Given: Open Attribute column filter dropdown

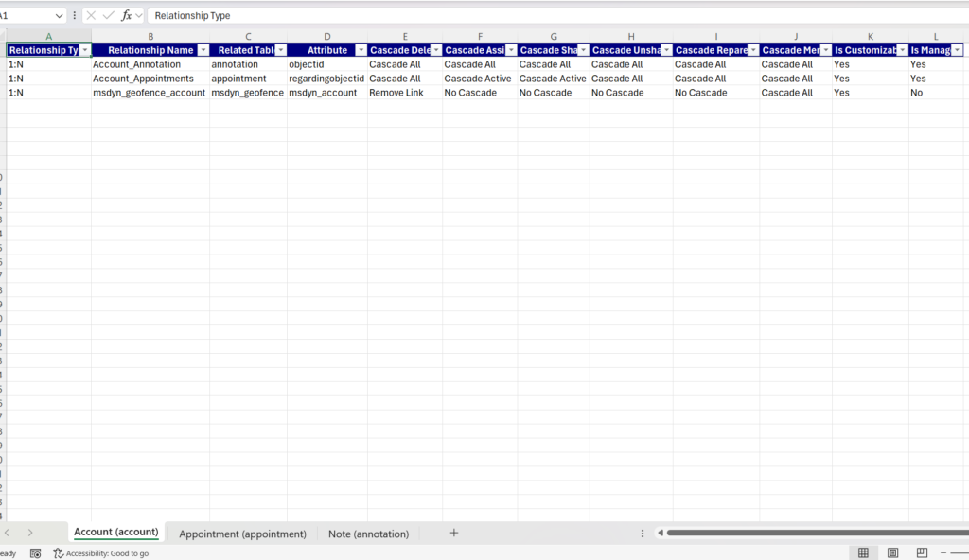Looking at the screenshot, I should pyautogui.click(x=360, y=50).
